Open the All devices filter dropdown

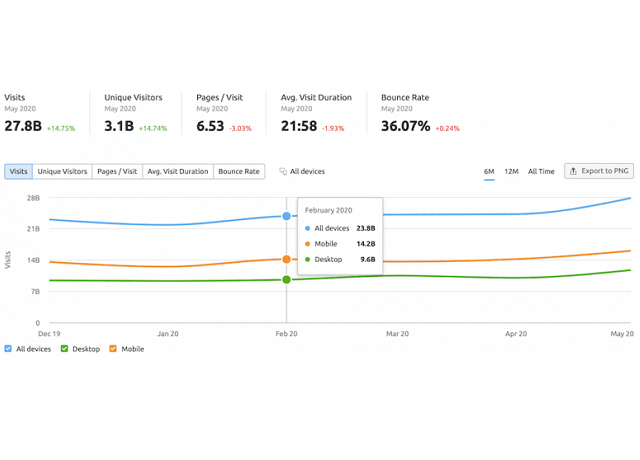pyautogui.click(x=306, y=172)
